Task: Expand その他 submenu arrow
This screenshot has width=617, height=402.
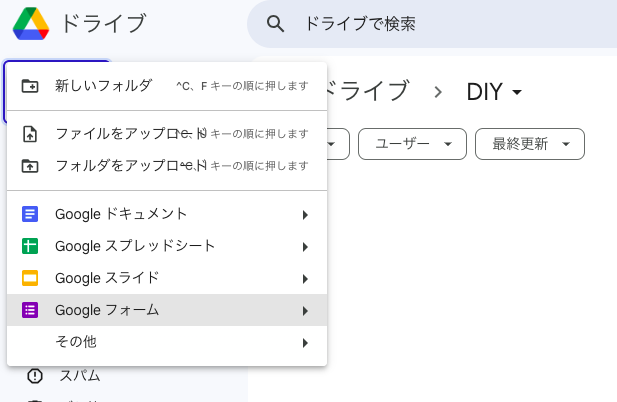Action: pos(305,343)
